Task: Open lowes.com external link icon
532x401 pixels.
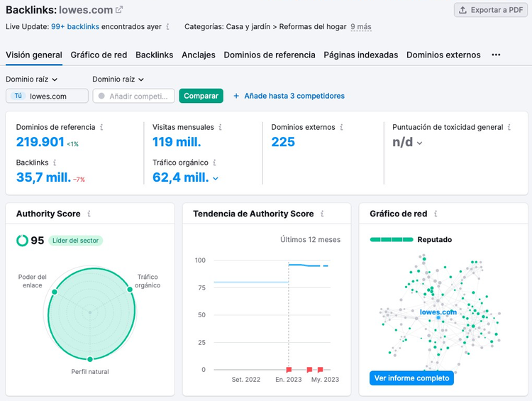Action: [119, 10]
